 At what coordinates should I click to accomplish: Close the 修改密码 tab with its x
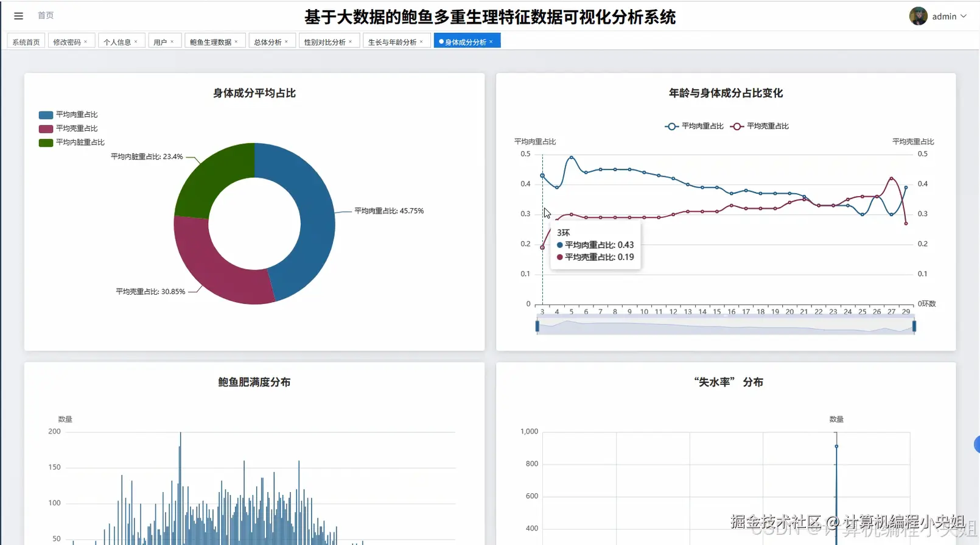pyautogui.click(x=86, y=41)
